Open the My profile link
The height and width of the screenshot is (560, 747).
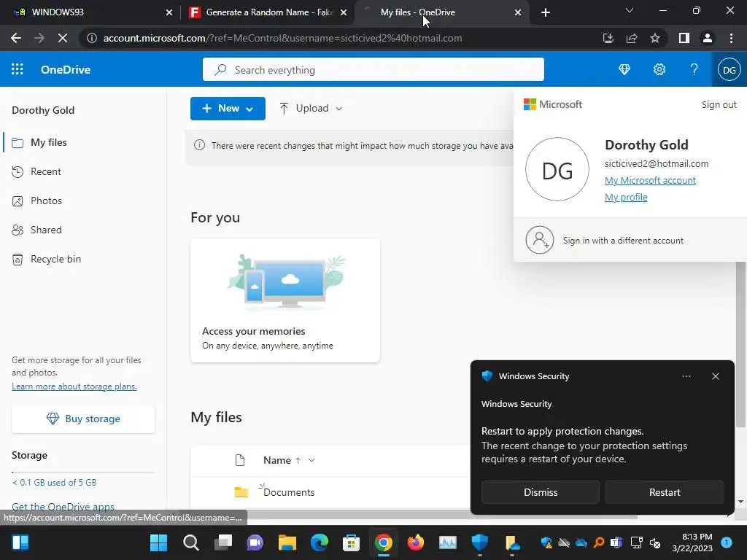pos(626,197)
